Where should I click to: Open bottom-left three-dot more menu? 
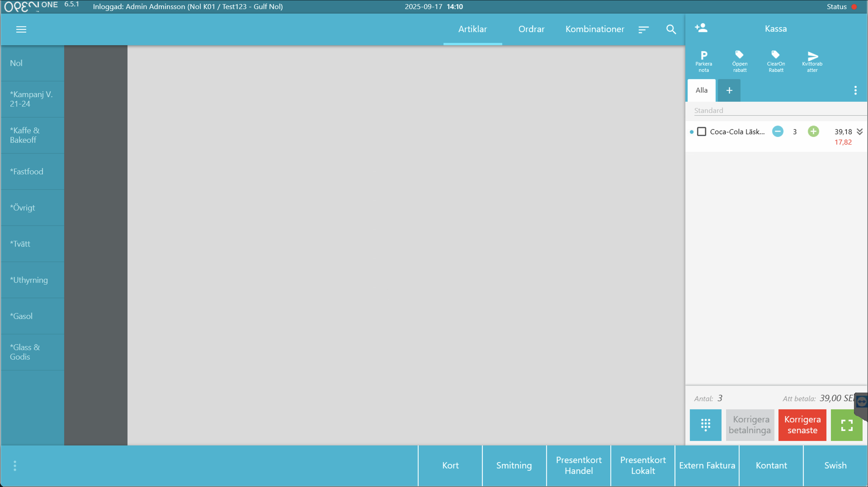tap(15, 465)
